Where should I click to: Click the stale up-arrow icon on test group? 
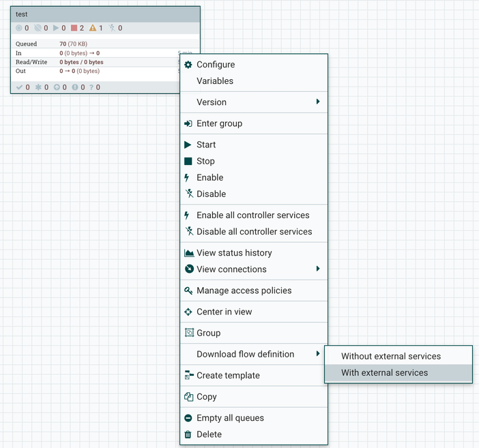point(57,87)
